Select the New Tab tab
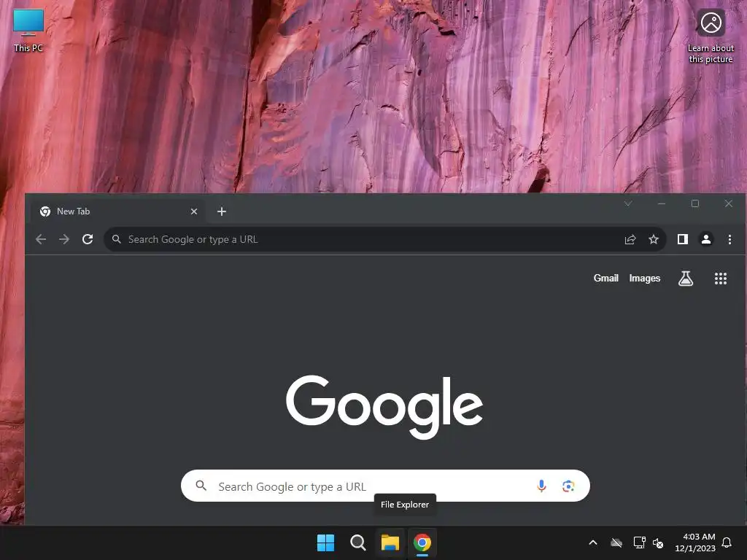747x560 pixels. [119, 211]
